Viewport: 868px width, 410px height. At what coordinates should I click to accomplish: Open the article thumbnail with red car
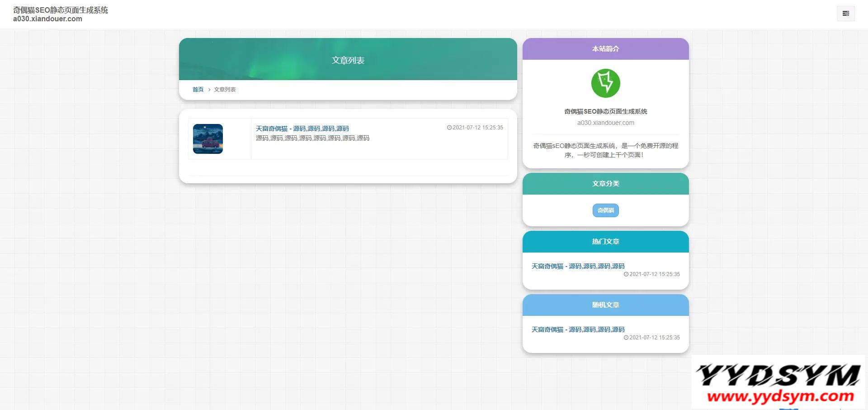(x=208, y=139)
